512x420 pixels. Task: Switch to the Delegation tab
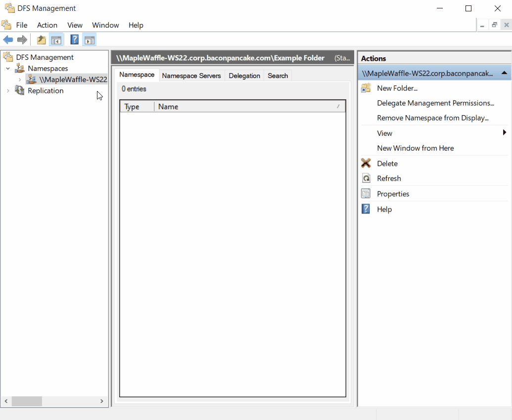point(244,76)
